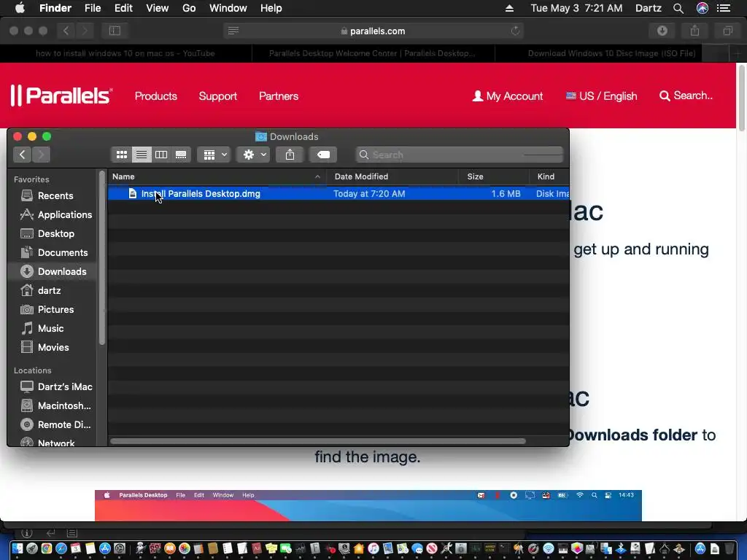Switch Finder to column view
This screenshot has width=747, height=560.
pos(161,155)
